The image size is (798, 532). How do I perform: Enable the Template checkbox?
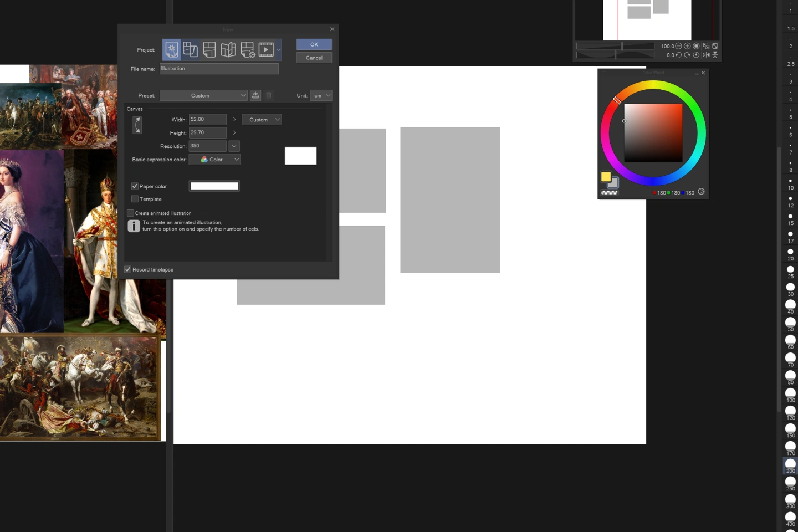point(135,199)
